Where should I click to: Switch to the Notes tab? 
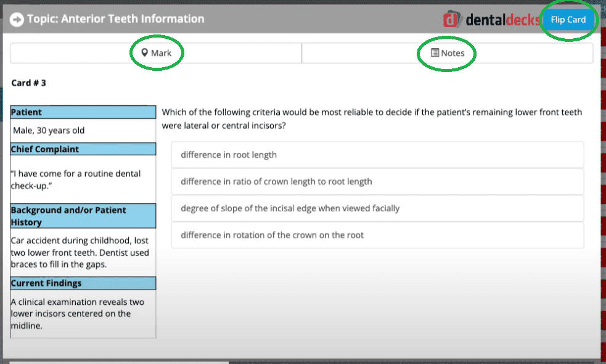(446, 53)
